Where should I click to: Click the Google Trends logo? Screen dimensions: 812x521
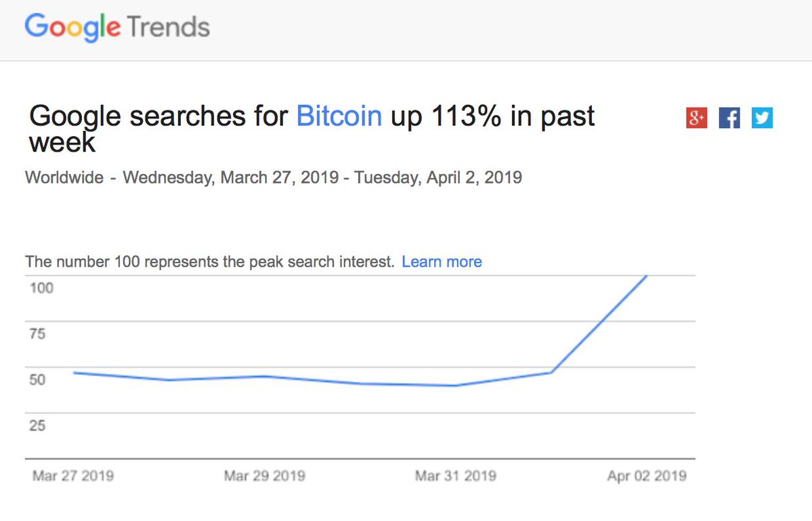pos(117,28)
